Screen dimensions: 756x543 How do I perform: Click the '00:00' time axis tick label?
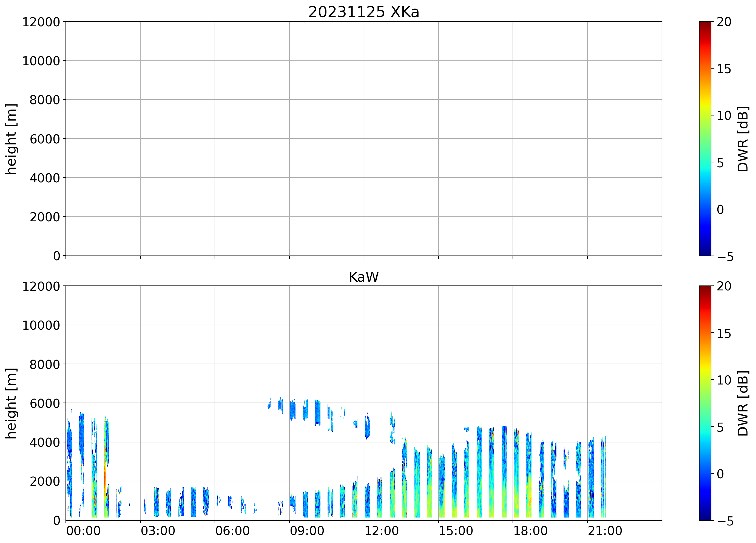[83, 531]
